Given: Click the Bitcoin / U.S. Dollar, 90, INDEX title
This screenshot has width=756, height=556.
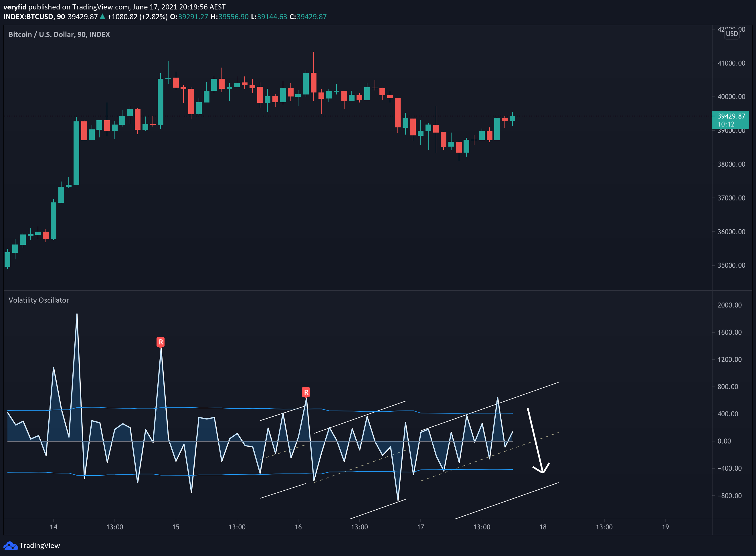Looking at the screenshot, I should point(59,34).
